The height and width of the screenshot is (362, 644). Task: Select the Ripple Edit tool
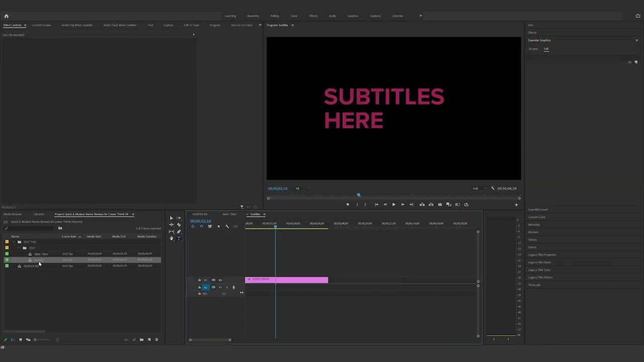[x=171, y=225]
